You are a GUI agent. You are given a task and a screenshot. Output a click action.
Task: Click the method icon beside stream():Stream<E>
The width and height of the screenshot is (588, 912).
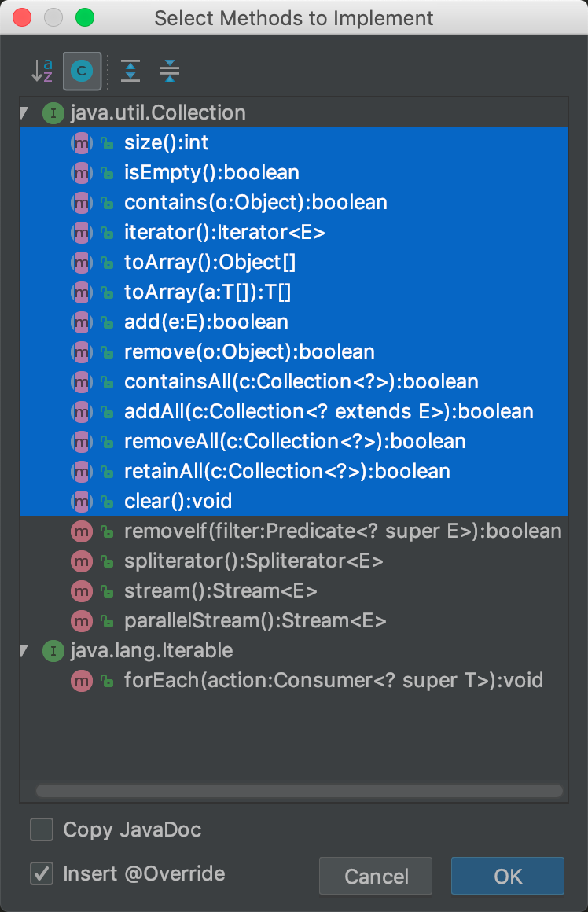[82, 591]
